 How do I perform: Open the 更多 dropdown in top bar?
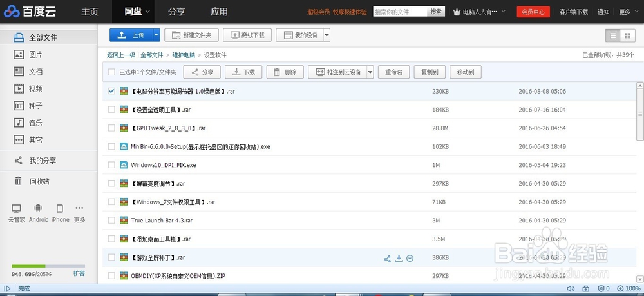point(627,12)
